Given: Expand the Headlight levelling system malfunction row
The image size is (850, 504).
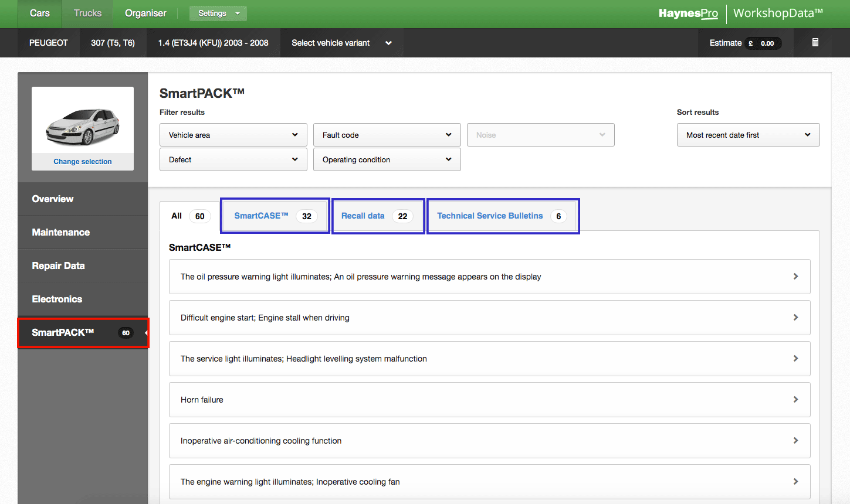Looking at the screenshot, I should (489, 359).
